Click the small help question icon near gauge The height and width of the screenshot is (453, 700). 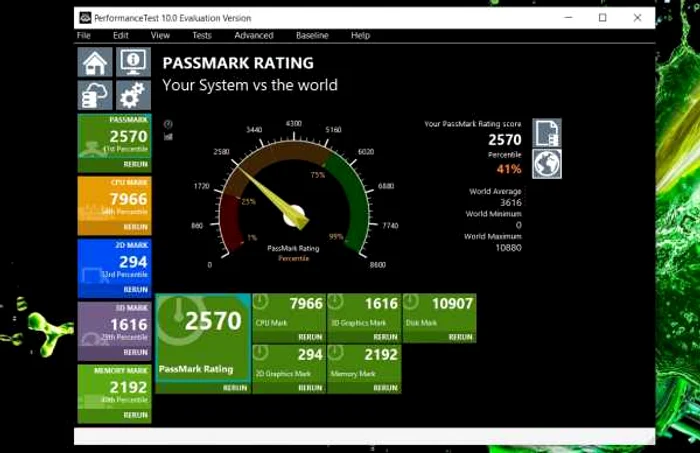pyautogui.click(x=168, y=124)
